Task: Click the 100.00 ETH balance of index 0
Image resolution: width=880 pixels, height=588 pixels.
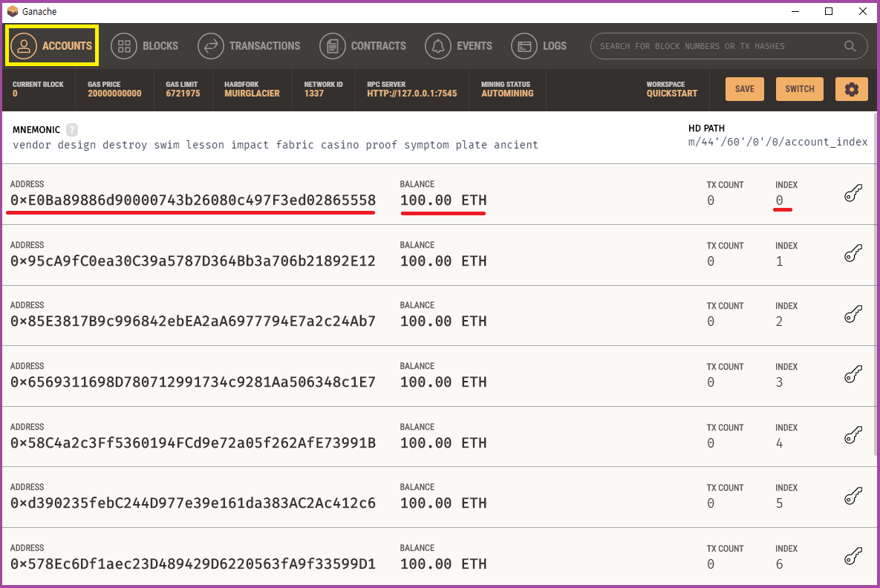Action: coord(443,200)
